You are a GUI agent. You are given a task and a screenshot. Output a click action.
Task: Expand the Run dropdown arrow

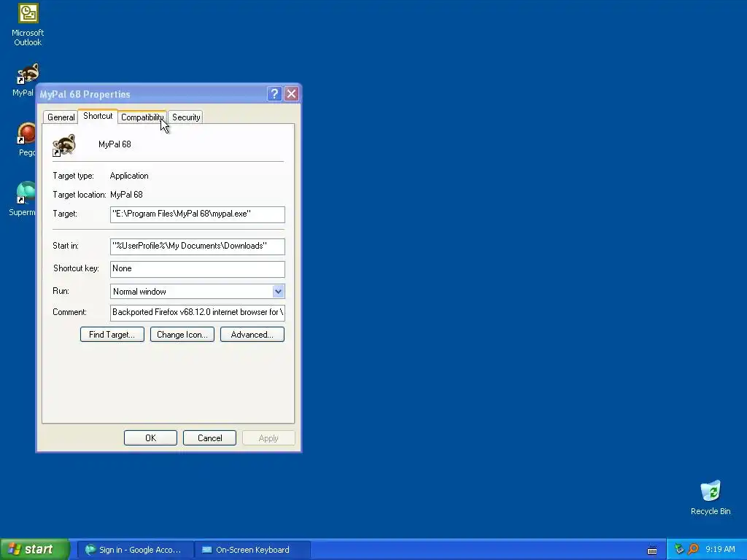278,292
